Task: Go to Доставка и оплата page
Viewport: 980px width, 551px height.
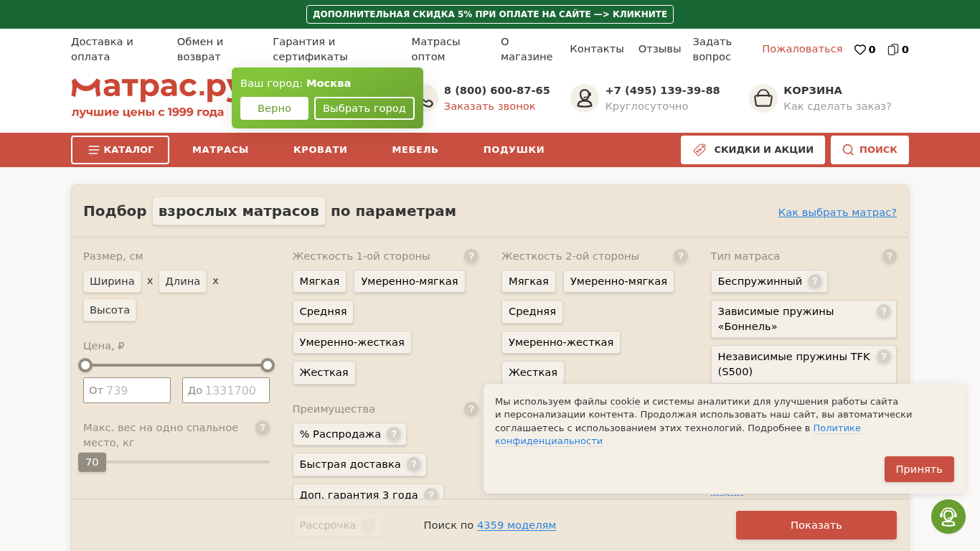Action: click(102, 49)
